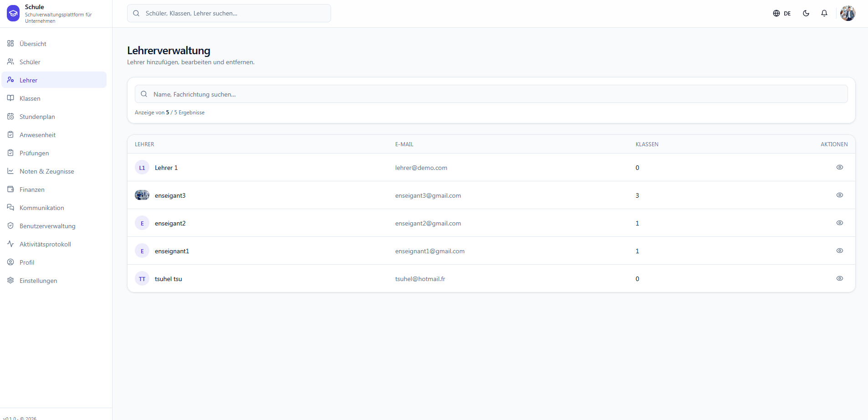Click the magnifier icon in teacher search
Screen dimensions: 868x420
click(144, 94)
